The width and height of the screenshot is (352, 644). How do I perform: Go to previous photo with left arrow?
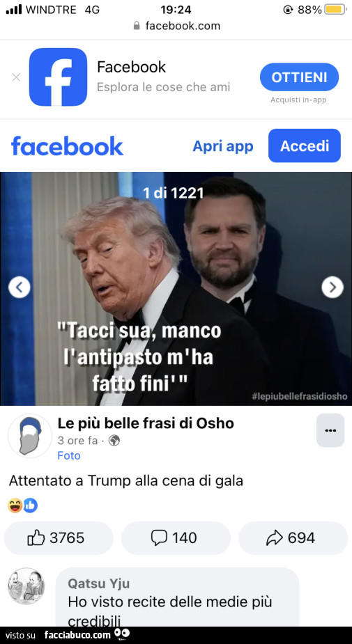click(20, 287)
